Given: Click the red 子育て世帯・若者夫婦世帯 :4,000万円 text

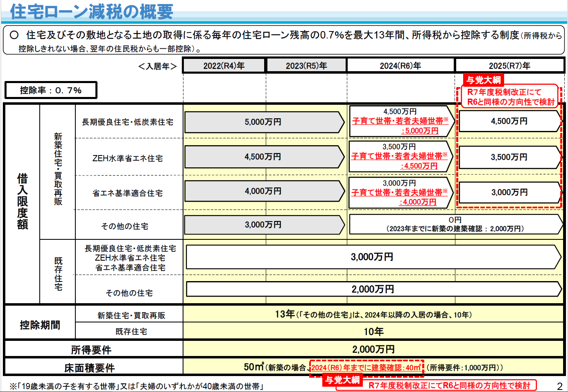Looking at the screenshot, I should pos(399,197).
